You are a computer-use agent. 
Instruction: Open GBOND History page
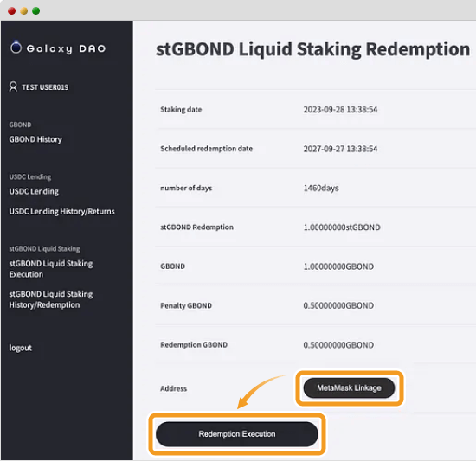click(x=35, y=139)
